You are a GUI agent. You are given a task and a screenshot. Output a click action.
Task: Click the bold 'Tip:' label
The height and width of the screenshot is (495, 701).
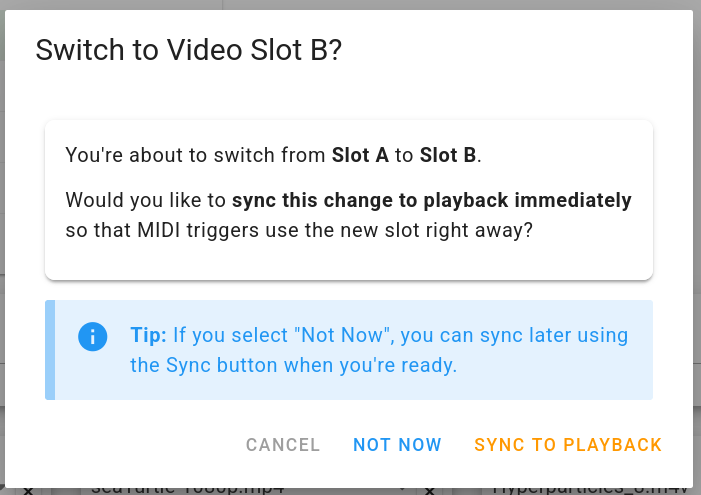150,335
